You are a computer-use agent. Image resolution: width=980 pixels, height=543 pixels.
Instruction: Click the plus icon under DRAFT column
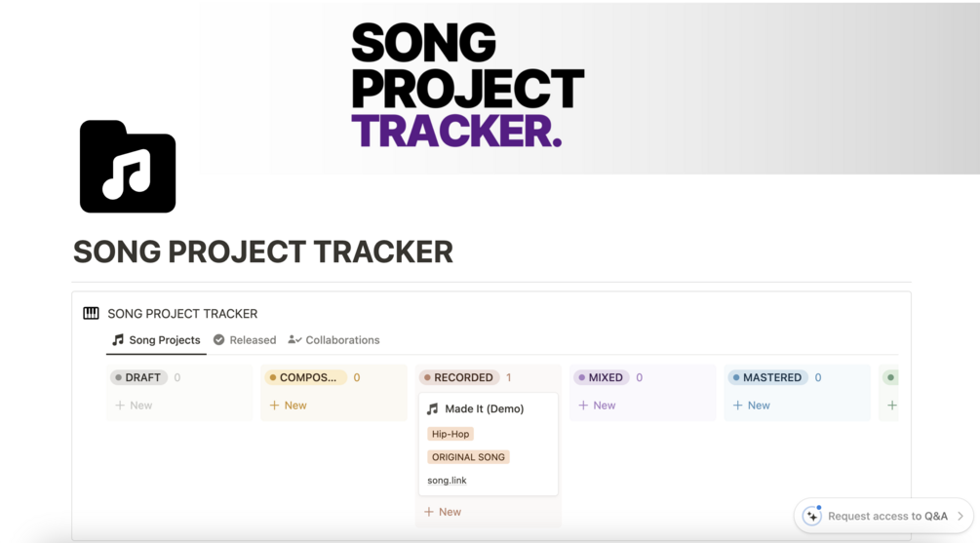[x=120, y=406]
